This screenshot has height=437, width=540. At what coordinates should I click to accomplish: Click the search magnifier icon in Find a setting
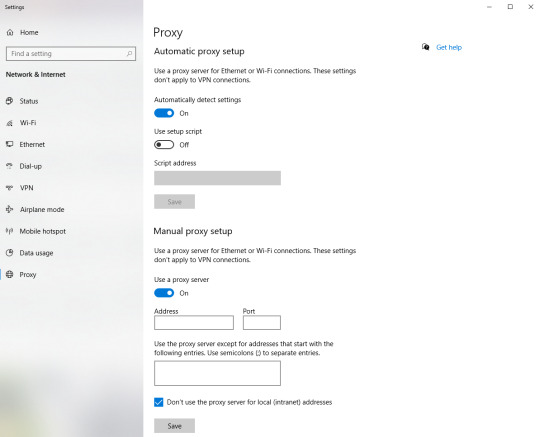pos(129,54)
